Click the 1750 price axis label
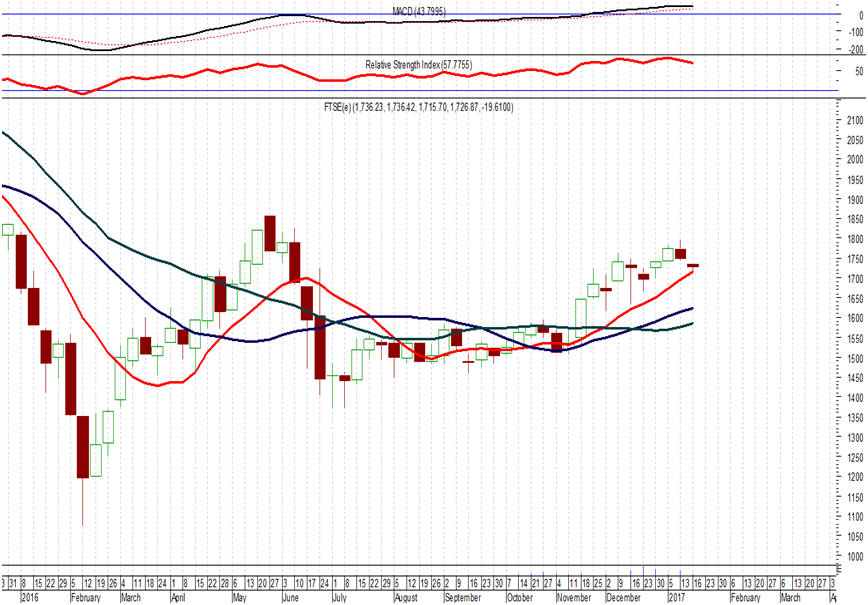 click(855, 260)
